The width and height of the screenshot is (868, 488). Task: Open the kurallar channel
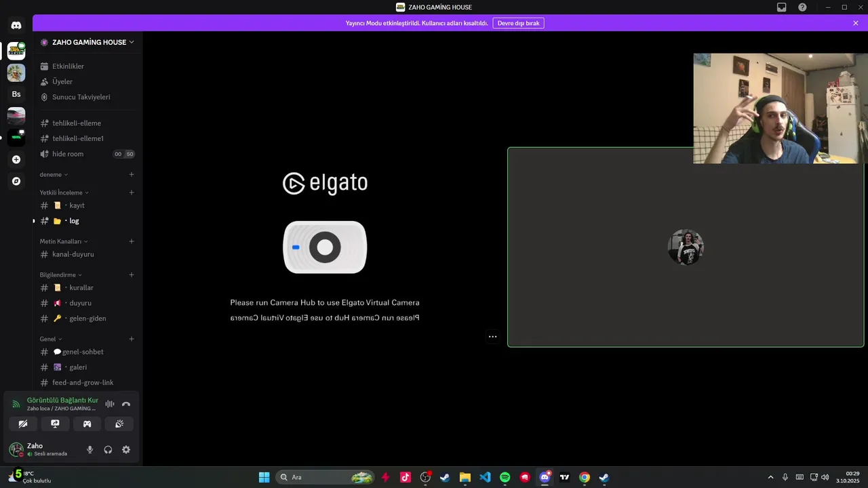click(87, 287)
